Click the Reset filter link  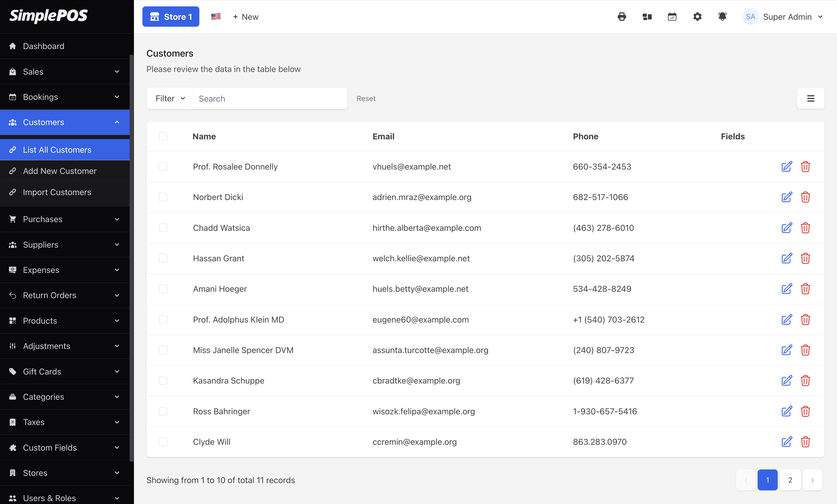[366, 98]
